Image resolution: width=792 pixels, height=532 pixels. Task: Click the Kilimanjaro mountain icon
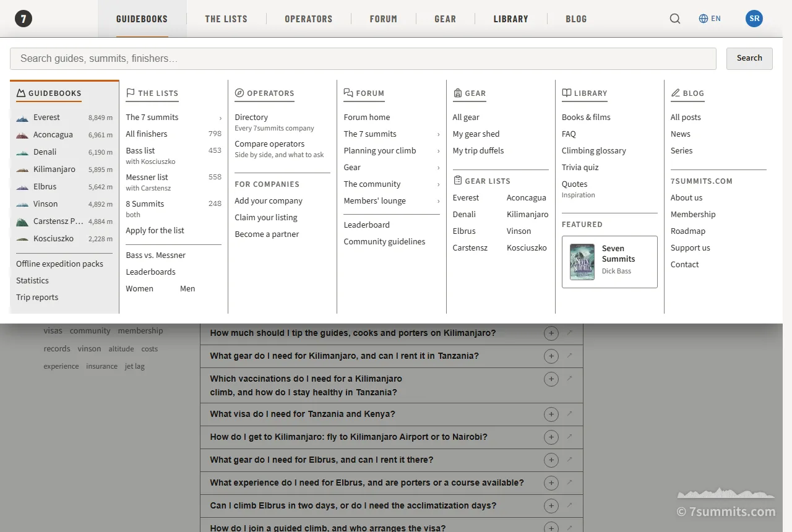click(x=22, y=169)
